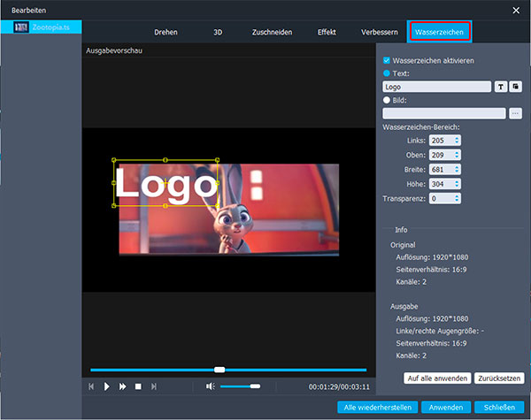Increase the Höhe value with up arrow
531x420 pixels.
pos(457,182)
